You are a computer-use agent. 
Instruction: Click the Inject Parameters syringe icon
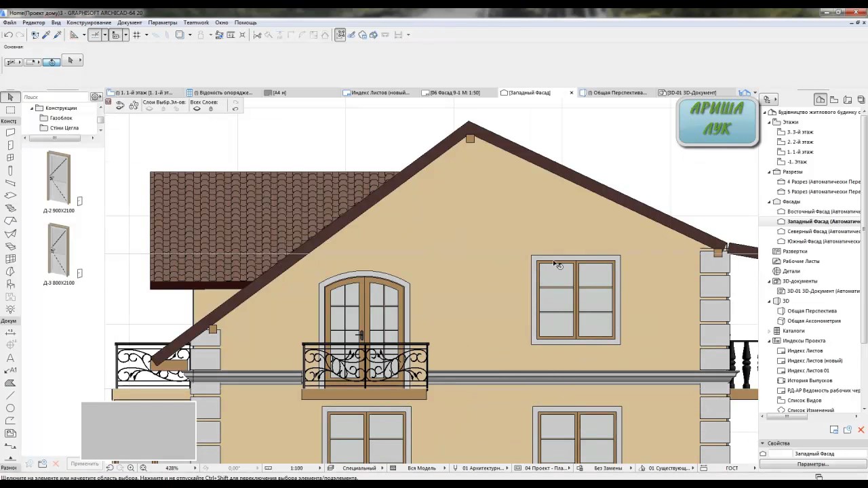click(58, 35)
